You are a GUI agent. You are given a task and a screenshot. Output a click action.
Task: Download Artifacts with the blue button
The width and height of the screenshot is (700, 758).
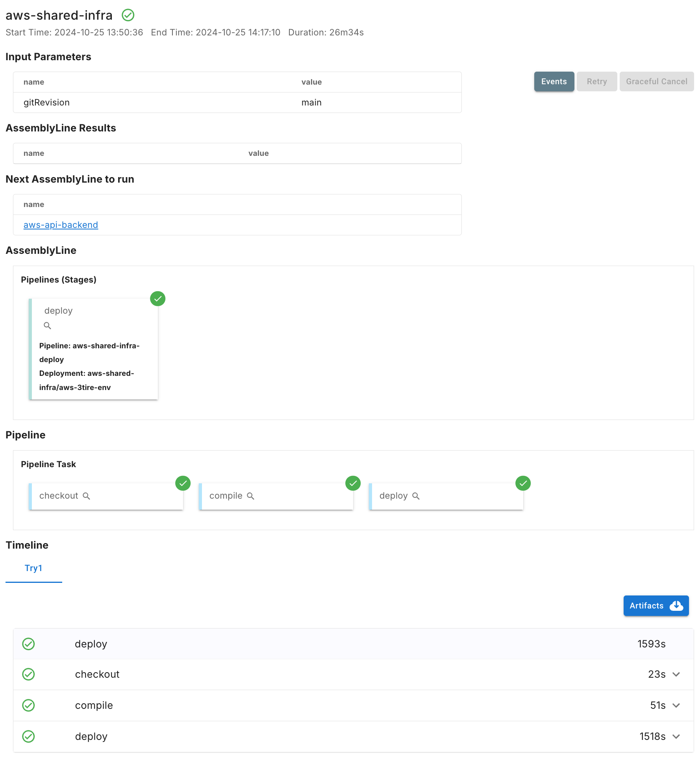coord(656,606)
